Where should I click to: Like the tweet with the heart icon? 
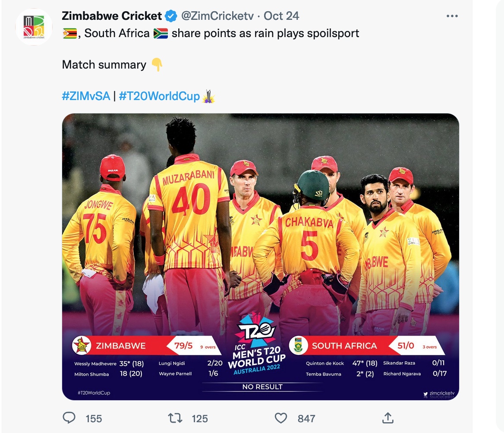(x=281, y=417)
